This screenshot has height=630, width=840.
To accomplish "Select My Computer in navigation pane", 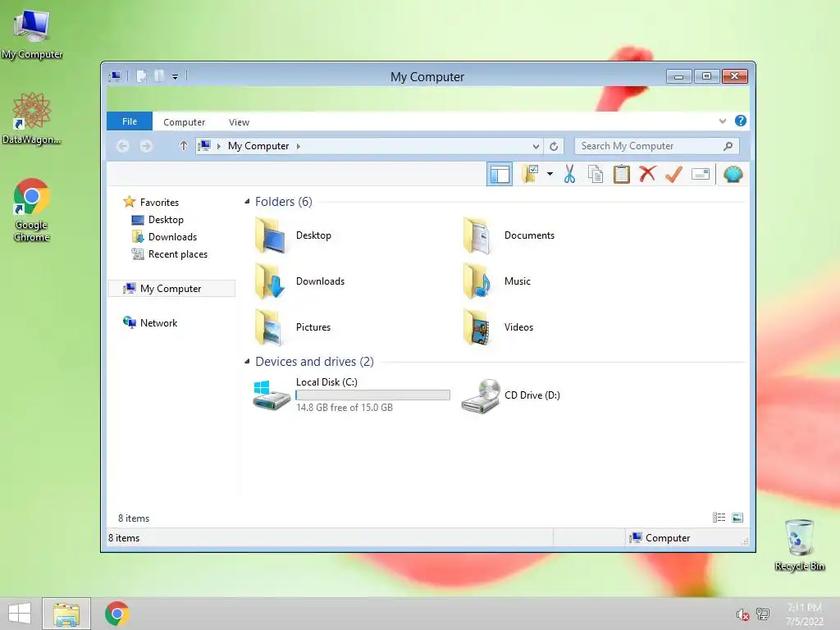I will (x=171, y=288).
